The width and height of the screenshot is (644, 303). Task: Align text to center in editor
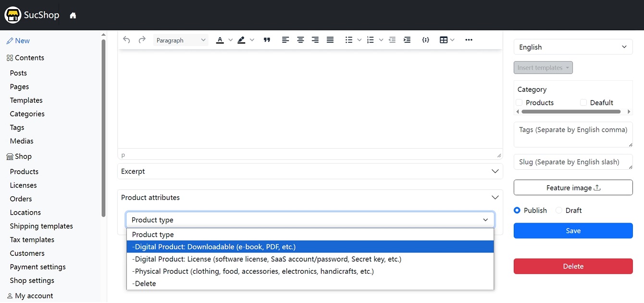(300, 40)
